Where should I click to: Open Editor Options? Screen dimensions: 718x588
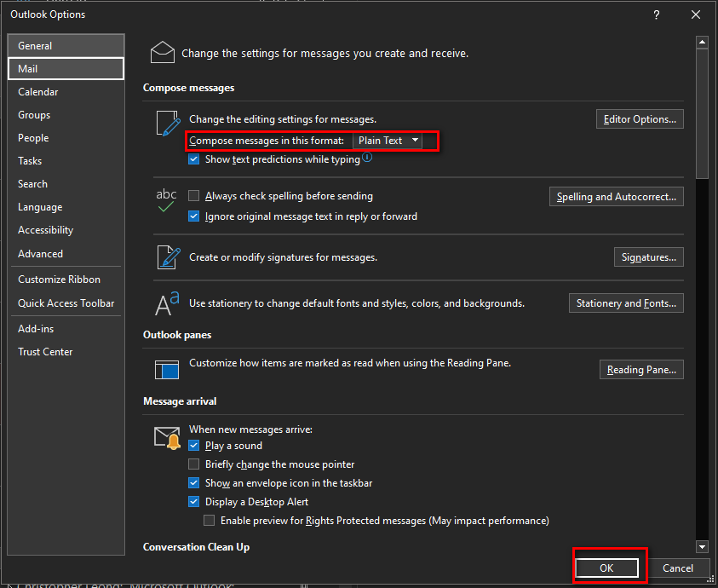click(640, 118)
